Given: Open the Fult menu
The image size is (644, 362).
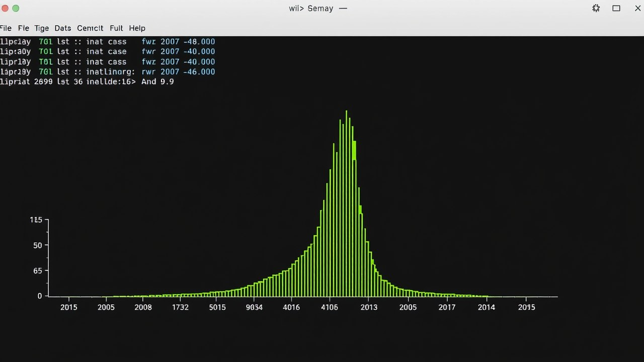Looking at the screenshot, I should pos(116,28).
